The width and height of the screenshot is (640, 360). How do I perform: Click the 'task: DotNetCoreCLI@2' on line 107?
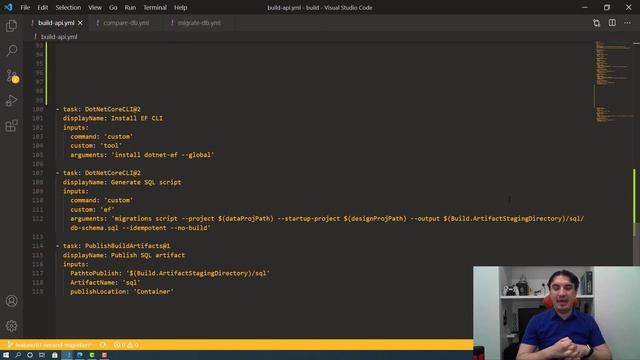tap(102, 173)
